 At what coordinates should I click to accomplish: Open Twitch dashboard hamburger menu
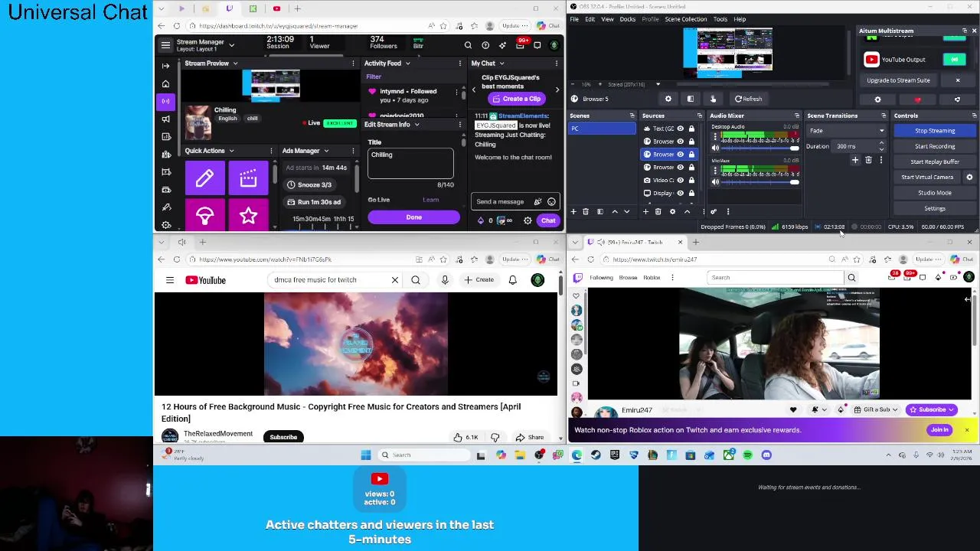click(x=165, y=45)
